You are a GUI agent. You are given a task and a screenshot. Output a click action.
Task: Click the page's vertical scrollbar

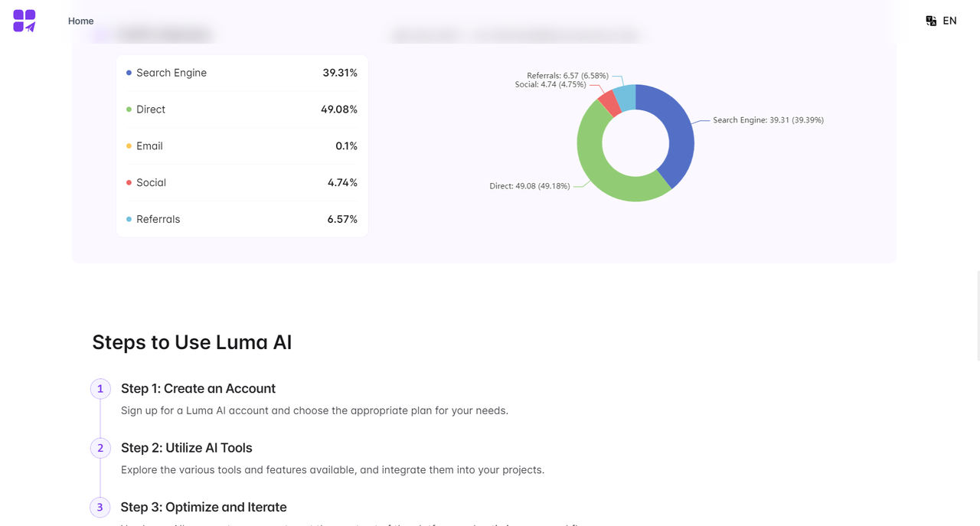tap(977, 314)
